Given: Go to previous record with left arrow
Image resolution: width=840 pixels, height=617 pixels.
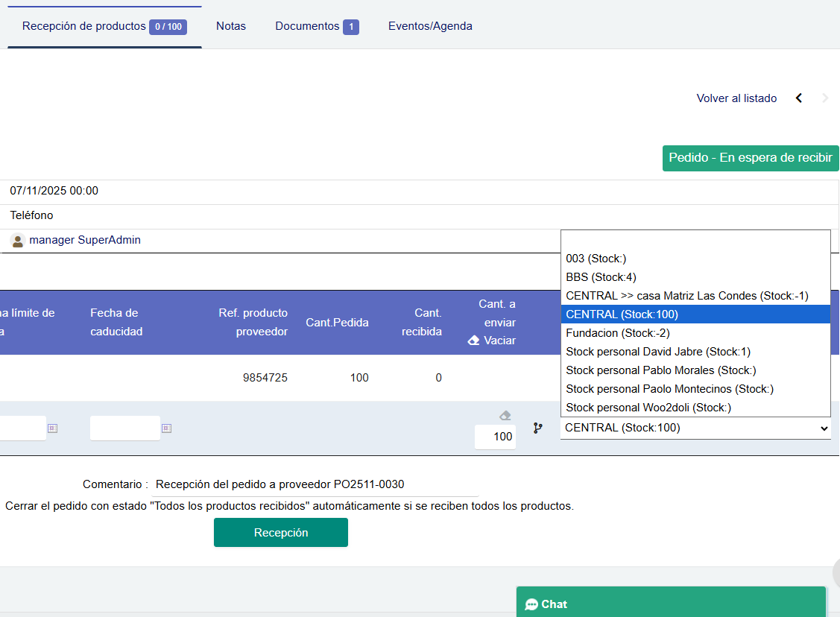Looking at the screenshot, I should (x=799, y=98).
